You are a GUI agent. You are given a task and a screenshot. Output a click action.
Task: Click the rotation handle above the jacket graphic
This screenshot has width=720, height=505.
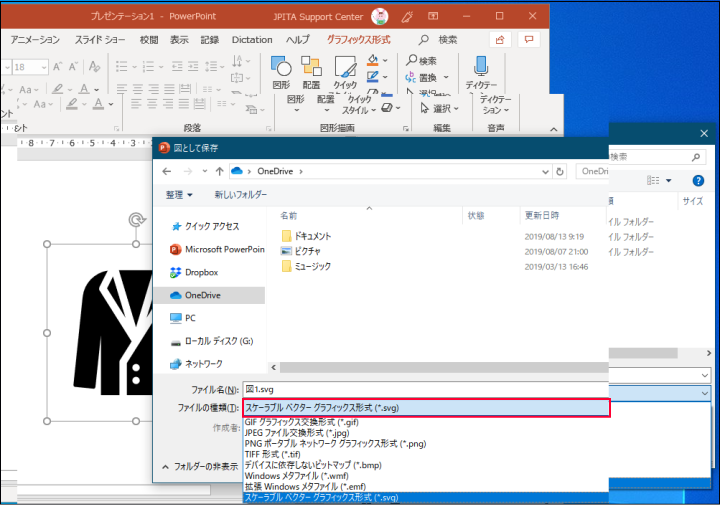click(x=136, y=220)
